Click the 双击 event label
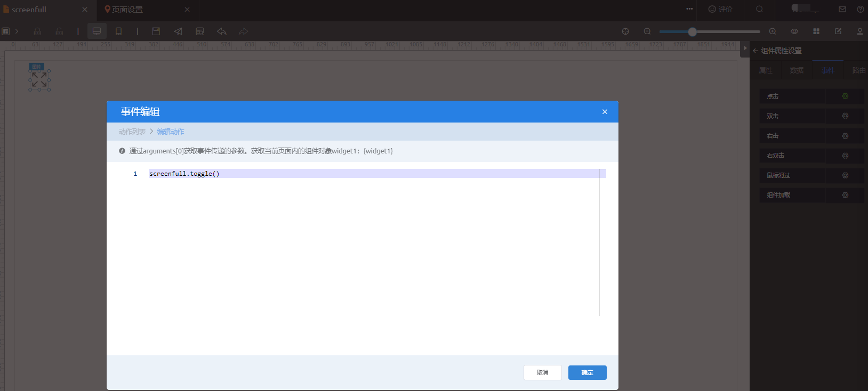Screen dimensions: 868x391 [773, 116]
